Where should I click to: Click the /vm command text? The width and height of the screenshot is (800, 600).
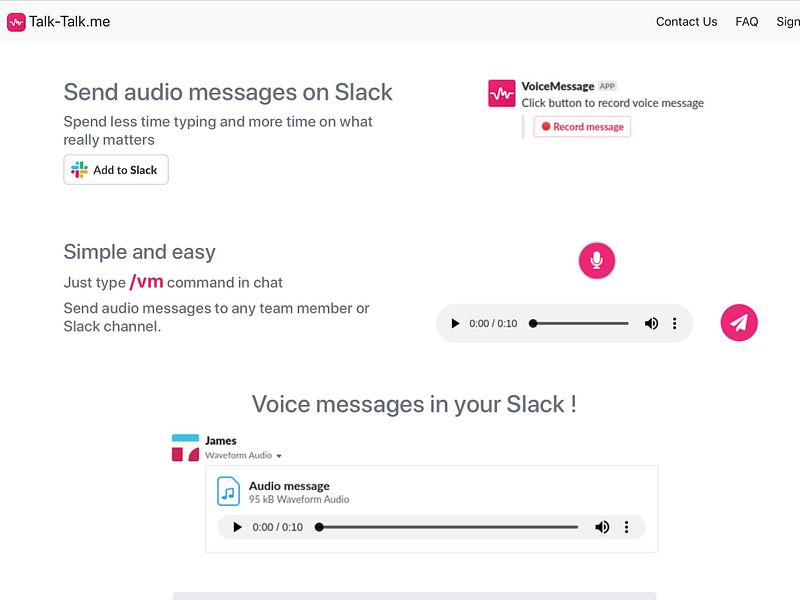click(146, 282)
